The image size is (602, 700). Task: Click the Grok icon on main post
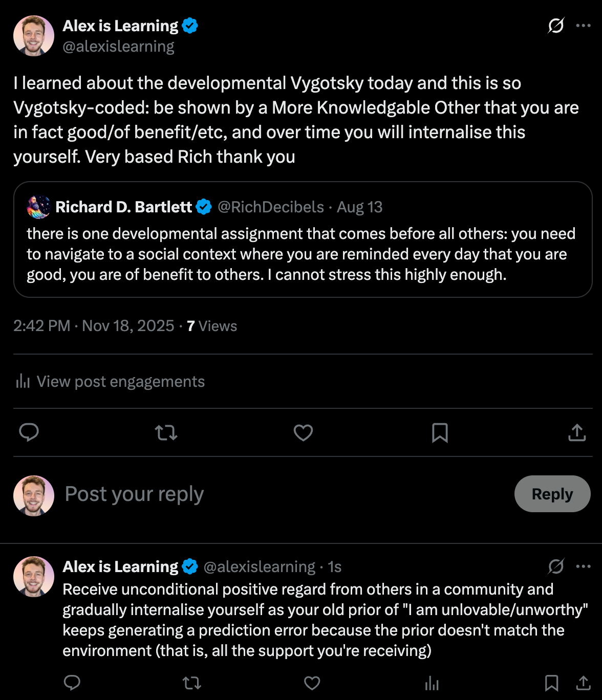coord(556,26)
